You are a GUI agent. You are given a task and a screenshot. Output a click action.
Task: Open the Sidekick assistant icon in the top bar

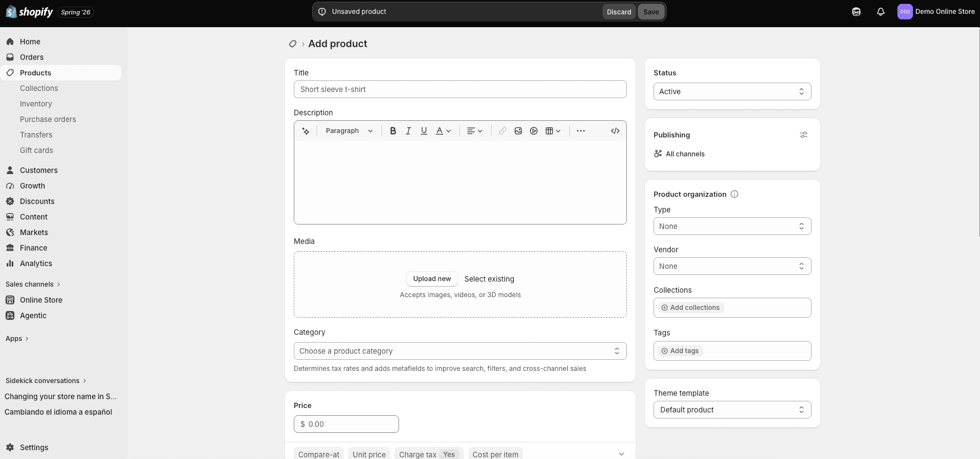pyautogui.click(x=856, y=12)
